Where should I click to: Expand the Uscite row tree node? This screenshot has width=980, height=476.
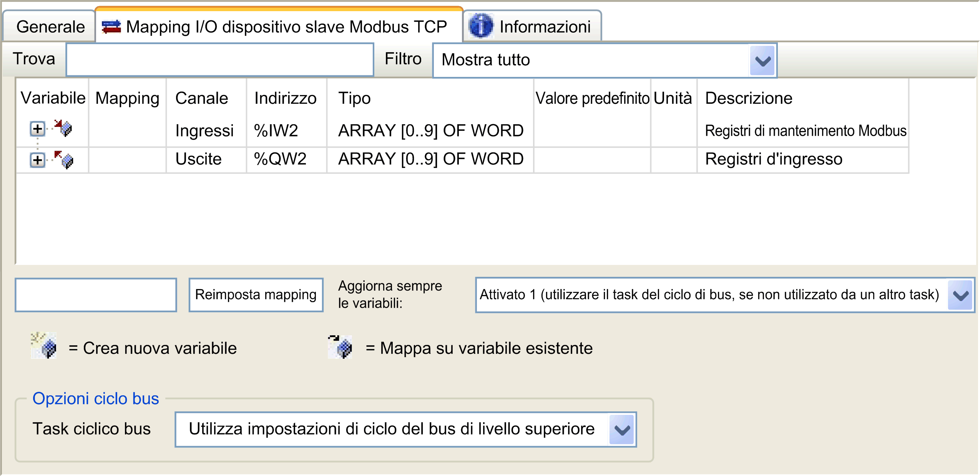tap(37, 160)
